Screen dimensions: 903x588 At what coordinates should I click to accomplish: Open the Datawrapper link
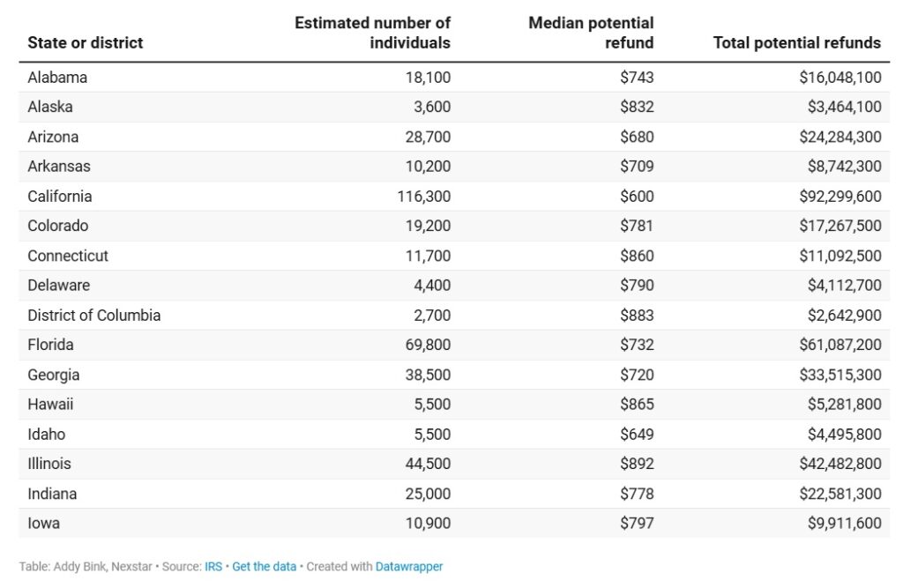(409, 567)
